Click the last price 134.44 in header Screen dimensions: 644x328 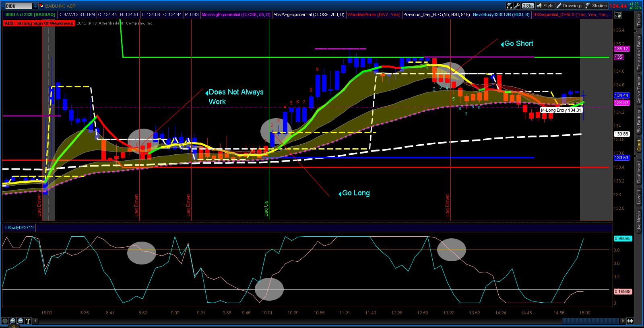click(x=618, y=6)
